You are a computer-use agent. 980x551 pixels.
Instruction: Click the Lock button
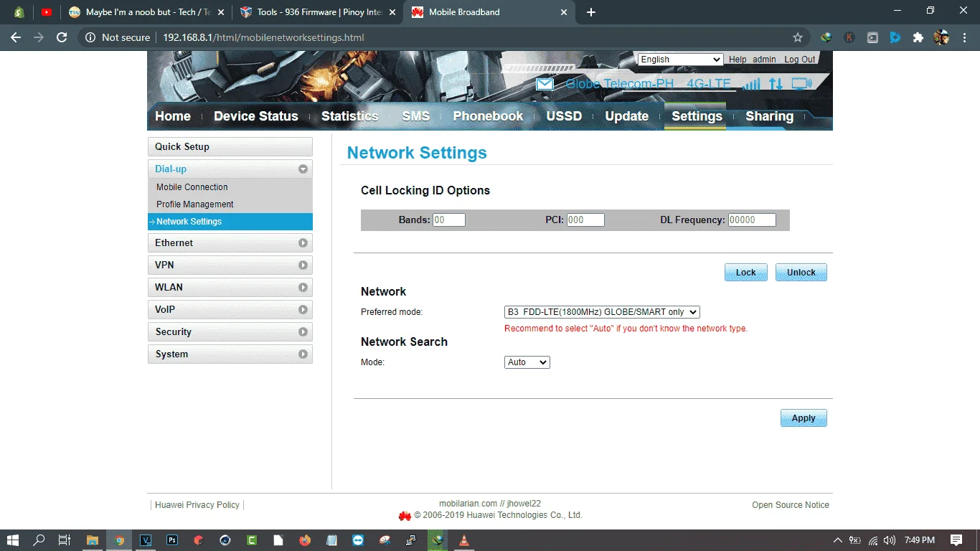pyautogui.click(x=746, y=272)
